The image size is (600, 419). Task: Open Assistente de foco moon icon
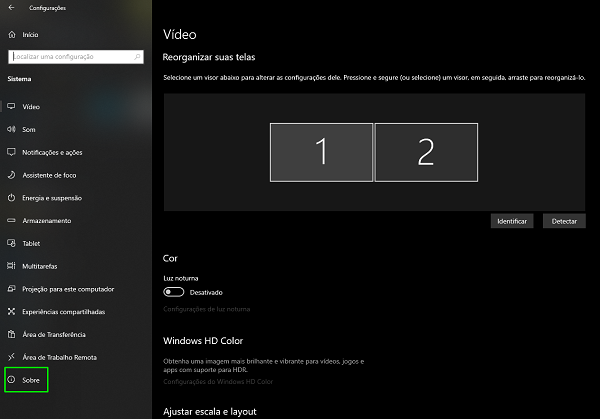click(x=11, y=175)
